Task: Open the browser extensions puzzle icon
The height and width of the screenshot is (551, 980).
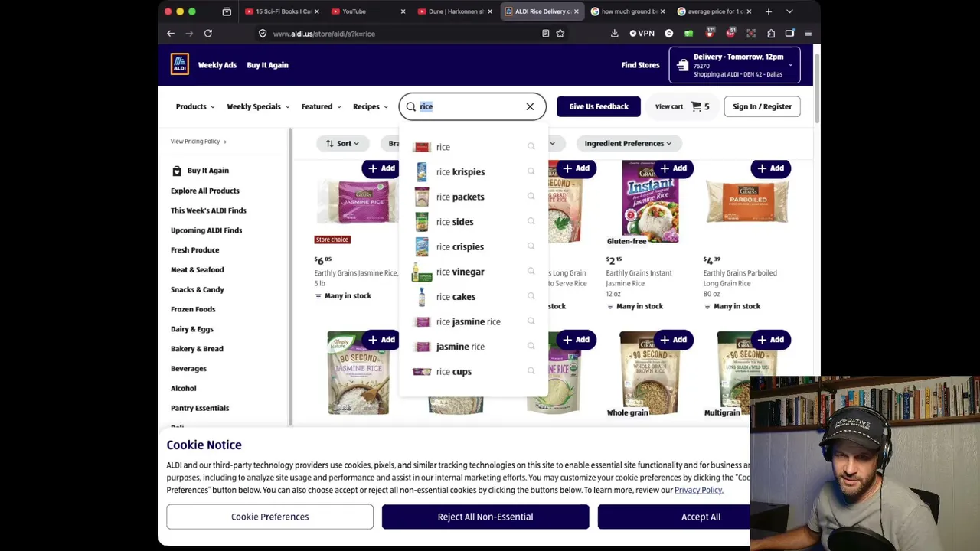Action: tap(771, 33)
